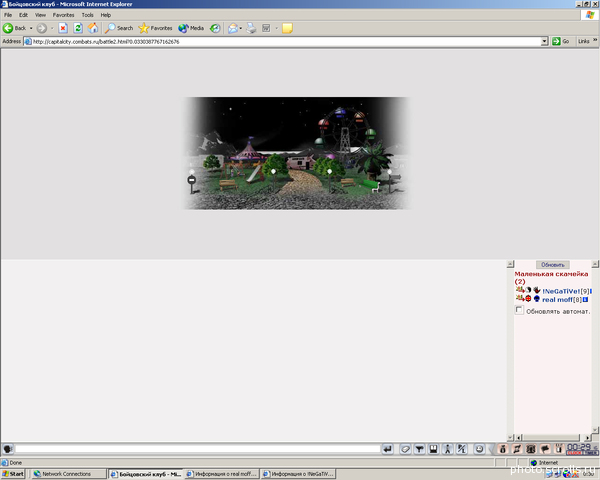The image size is (600, 480).
Task: Click alignment icon beside !NeGaTiVe!
Action: coord(528,290)
